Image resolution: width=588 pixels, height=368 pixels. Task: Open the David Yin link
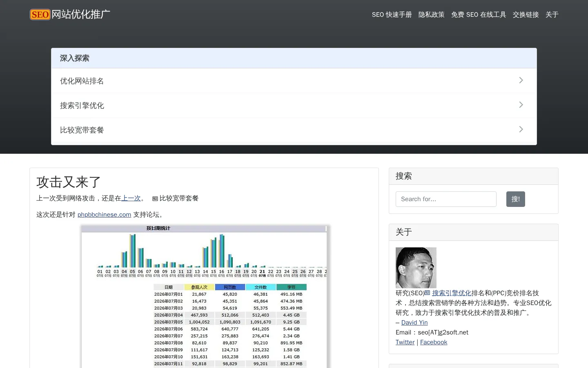[x=414, y=323]
